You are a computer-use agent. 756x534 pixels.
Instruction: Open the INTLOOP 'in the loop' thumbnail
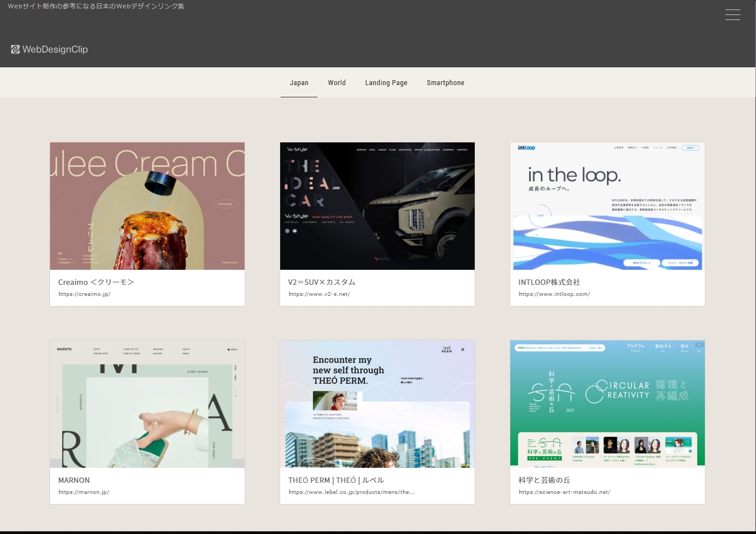608,206
